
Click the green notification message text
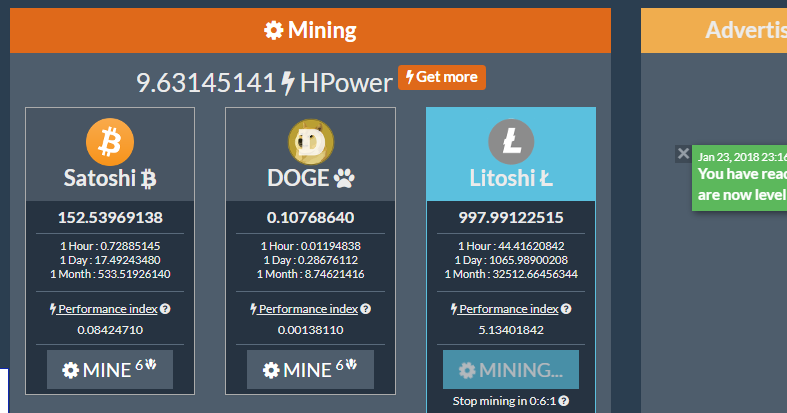pos(742,181)
